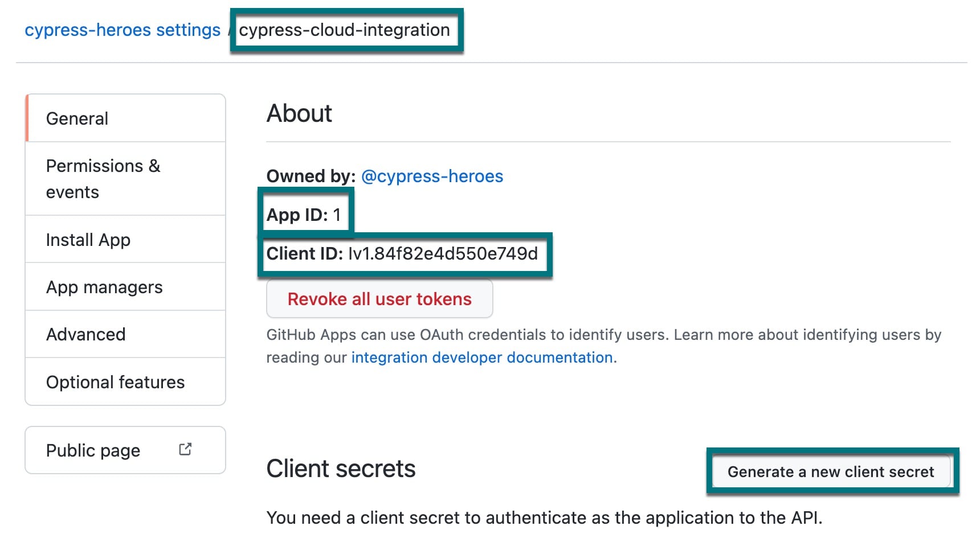Visit the @cypress-heroes owner profile

coord(432,176)
